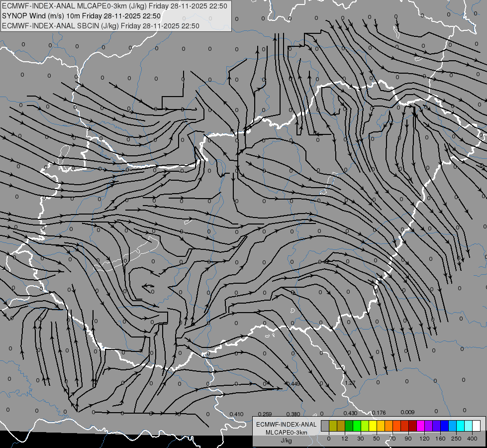Image resolution: width=487 pixels, height=448 pixels.
Task: Click the pure blue legend swatch
Action: [444, 426]
